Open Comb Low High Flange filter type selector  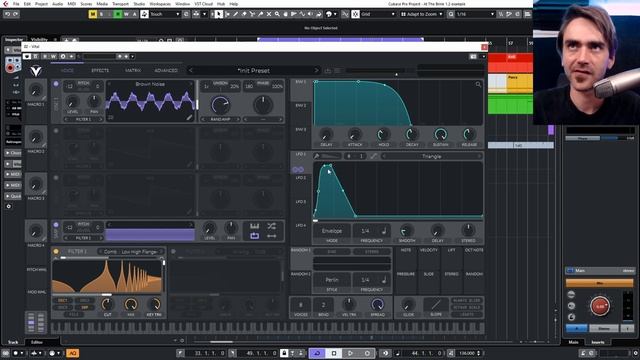point(131,252)
